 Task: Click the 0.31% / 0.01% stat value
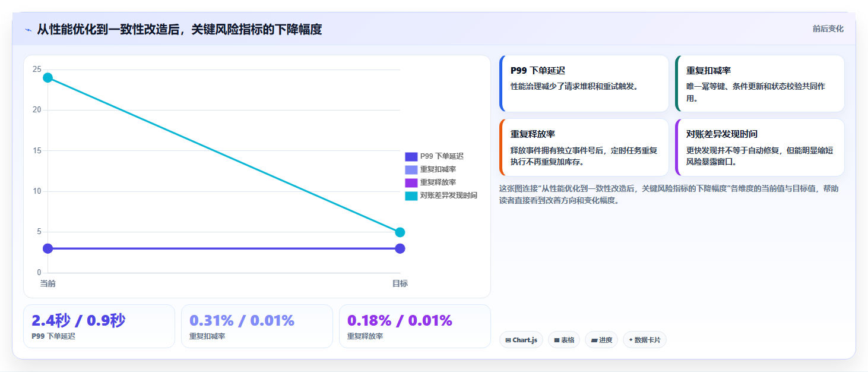coord(242,321)
